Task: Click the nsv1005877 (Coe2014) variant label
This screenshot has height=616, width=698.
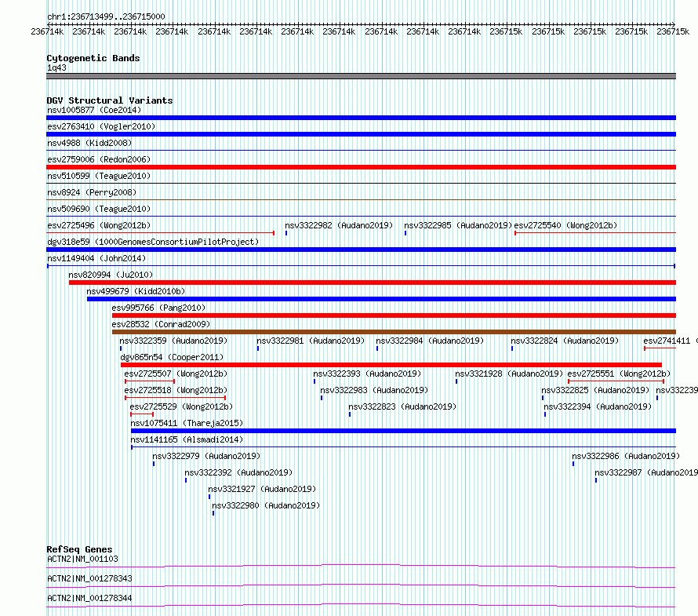Action: (x=94, y=110)
